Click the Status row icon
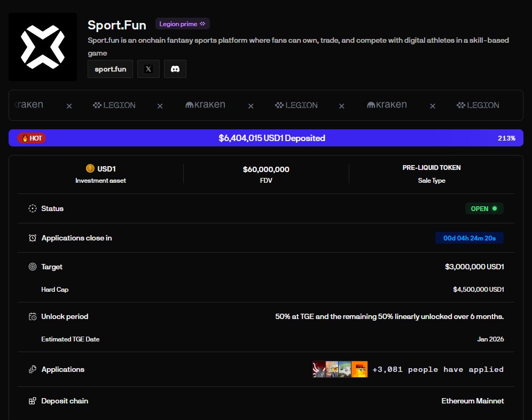The width and height of the screenshot is (532, 420). (x=33, y=208)
